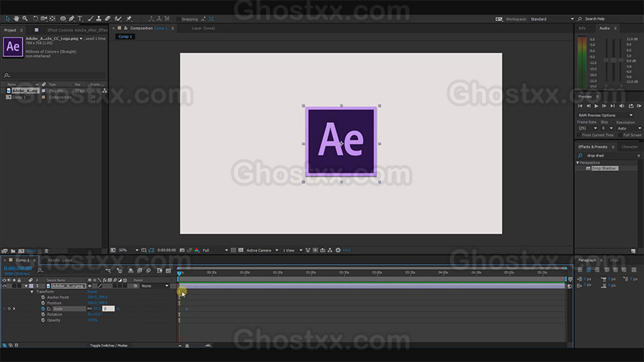Viewport: 644px width, 362px height.
Task: Open the RAM Preview Options dropdown
Action: [605, 116]
